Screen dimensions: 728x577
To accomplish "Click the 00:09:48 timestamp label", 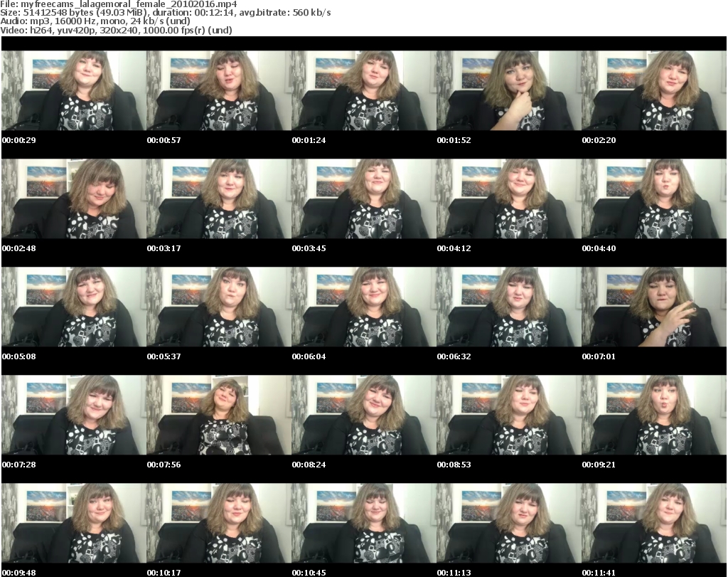I will coord(19,573).
